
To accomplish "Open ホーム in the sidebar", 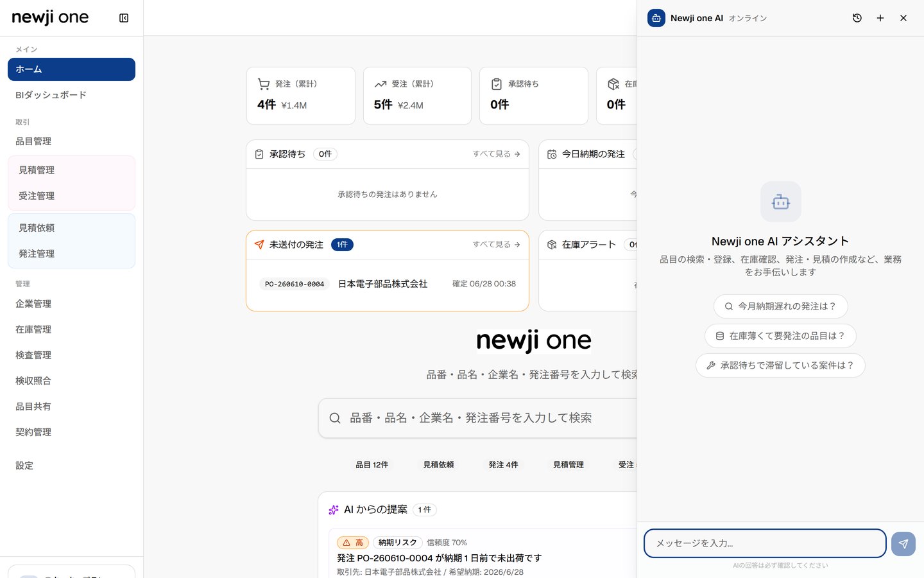I will 71,69.
